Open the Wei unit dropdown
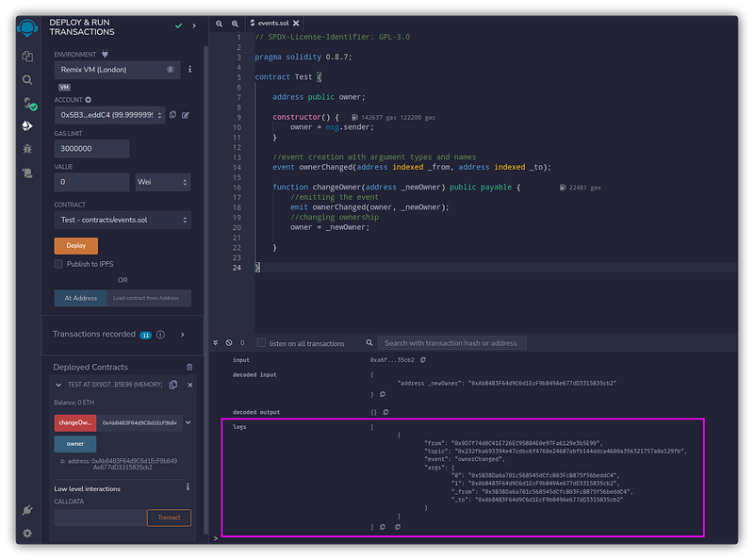 162,182
